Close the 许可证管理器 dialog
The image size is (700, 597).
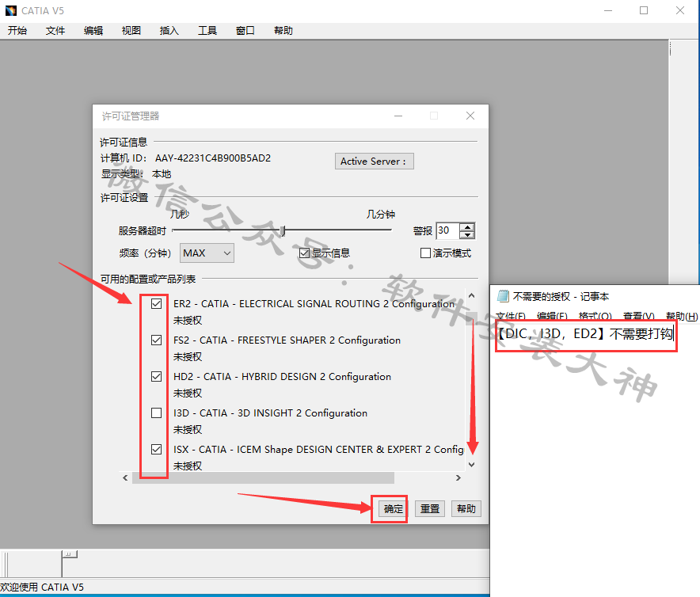point(470,116)
